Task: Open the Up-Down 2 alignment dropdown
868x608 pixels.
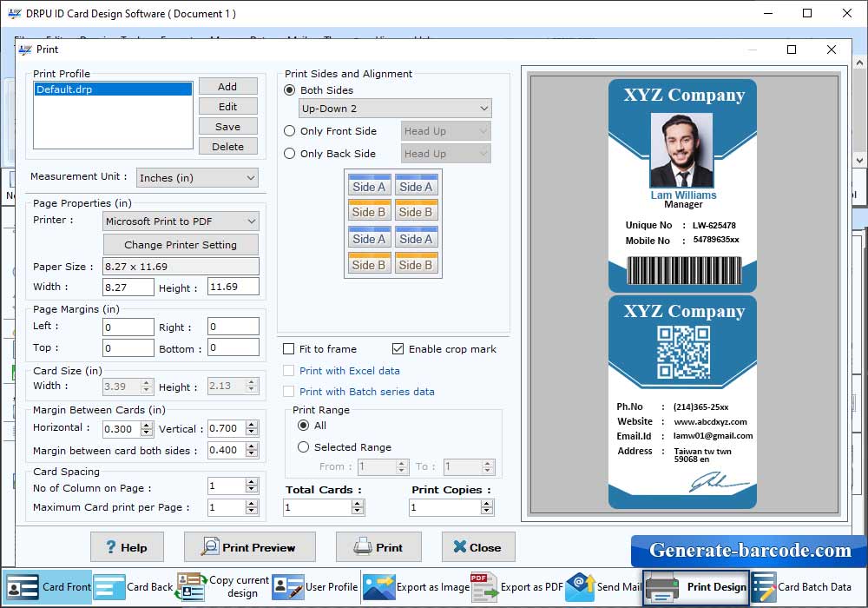Action: [x=395, y=109]
